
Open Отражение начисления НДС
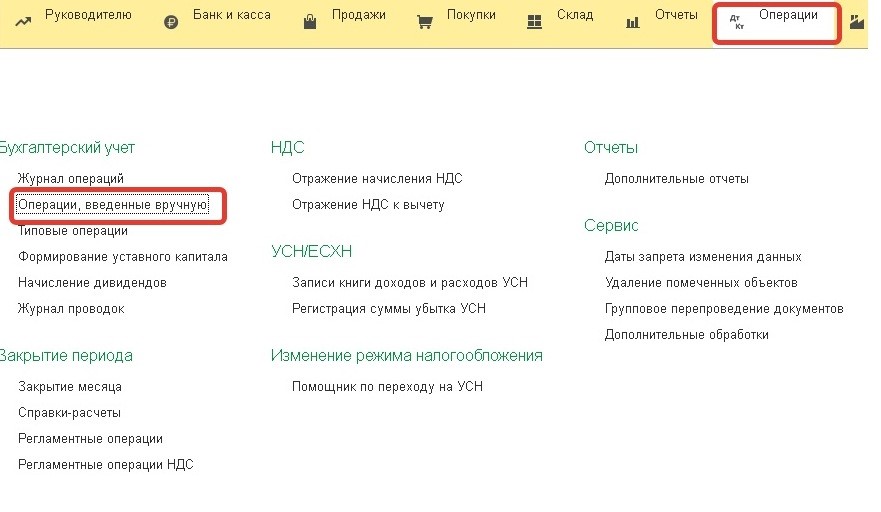point(377,179)
